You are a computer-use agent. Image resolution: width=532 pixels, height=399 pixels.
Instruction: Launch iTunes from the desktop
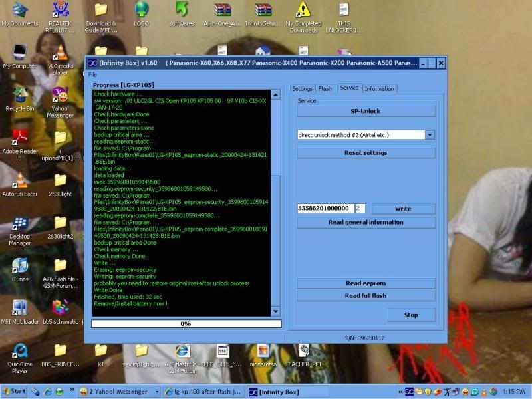pyautogui.click(x=20, y=269)
